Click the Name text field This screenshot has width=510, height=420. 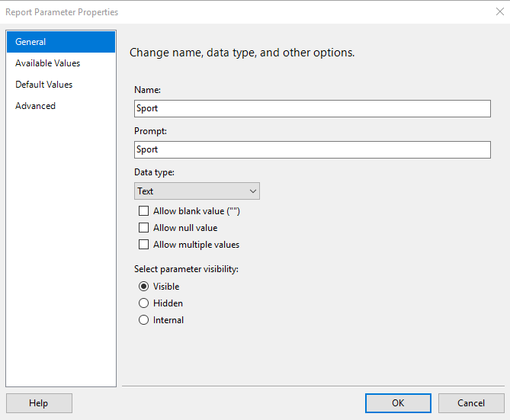[x=312, y=108]
